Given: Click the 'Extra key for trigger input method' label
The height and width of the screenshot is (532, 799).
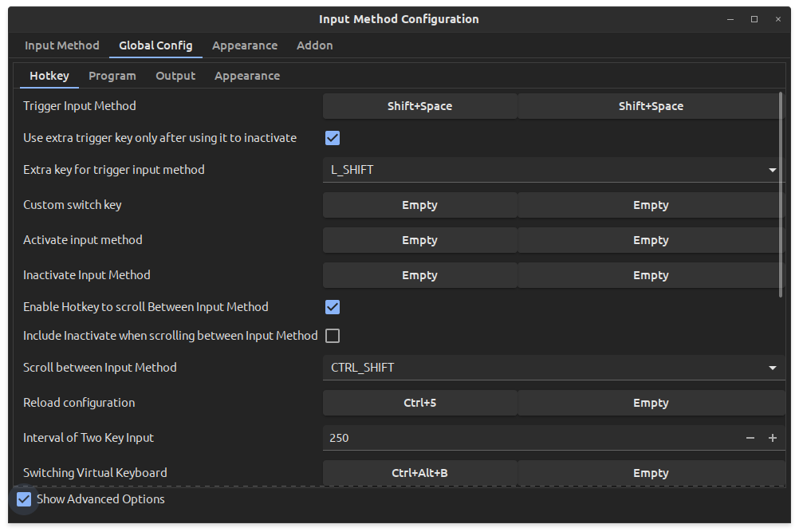Looking at the screenshot, I should [x=114, y=170].
